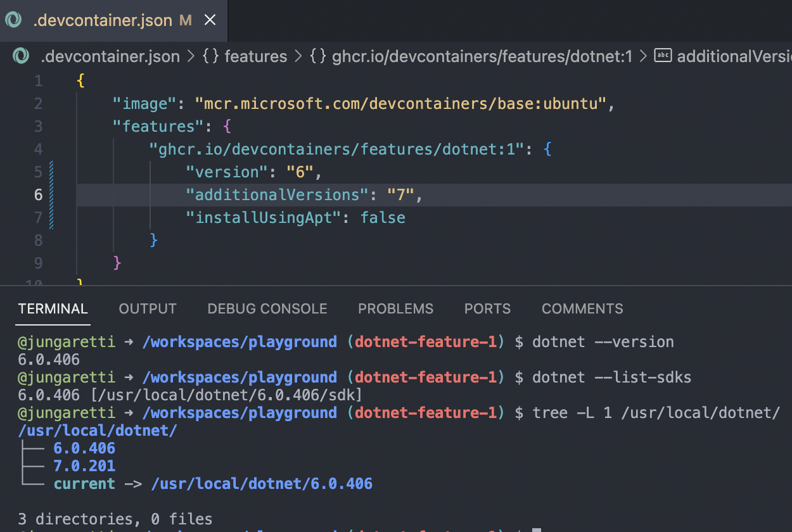The height and width of the screenshot is (532, 792).
Task: Click the 6.0.406 version output line
Action: [49, 360]
